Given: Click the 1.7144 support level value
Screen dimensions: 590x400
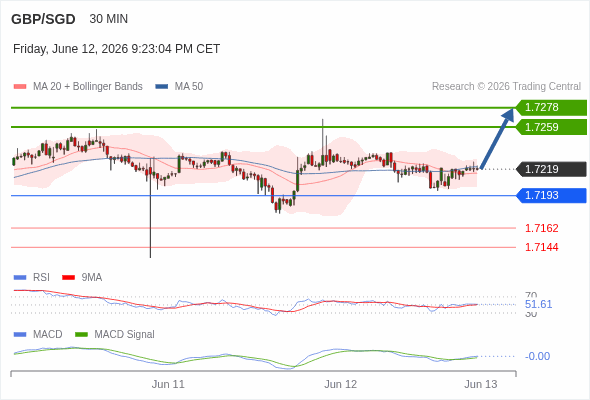Looking at the screenshot, I should coord(541,247).
